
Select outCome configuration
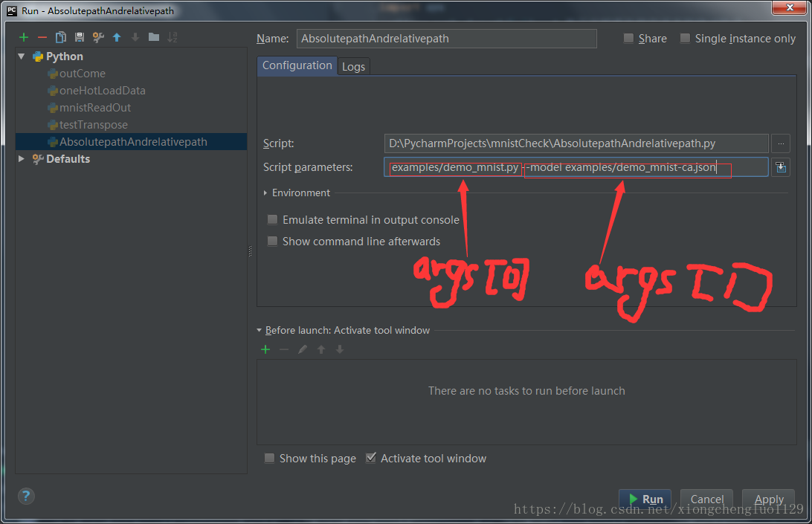(x=83, y=74)
